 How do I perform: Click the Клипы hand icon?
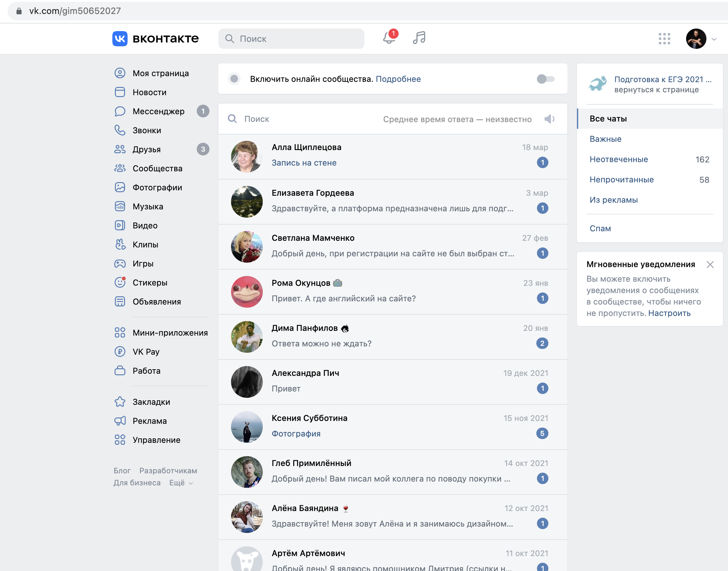click(x=120, y=244)
